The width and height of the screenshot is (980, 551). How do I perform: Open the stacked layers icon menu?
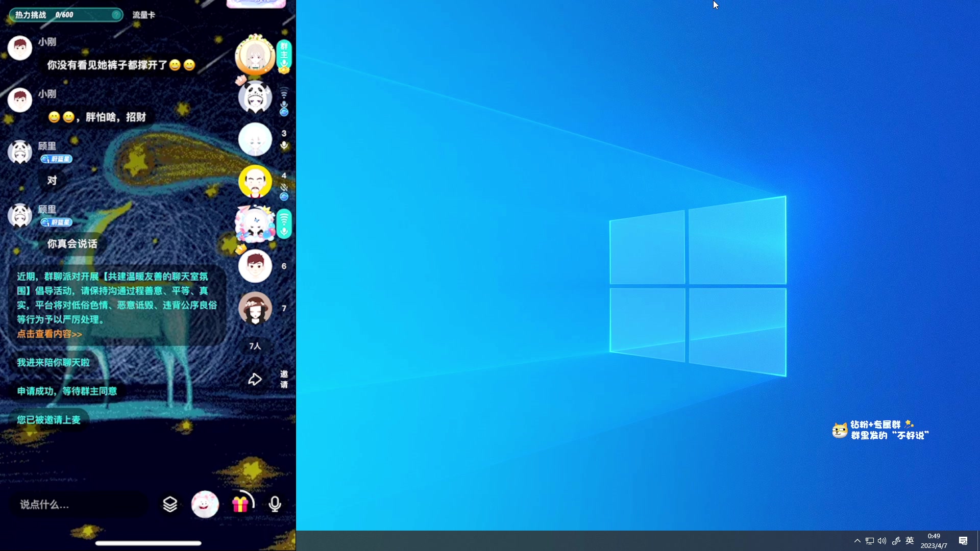click(170, 504)
